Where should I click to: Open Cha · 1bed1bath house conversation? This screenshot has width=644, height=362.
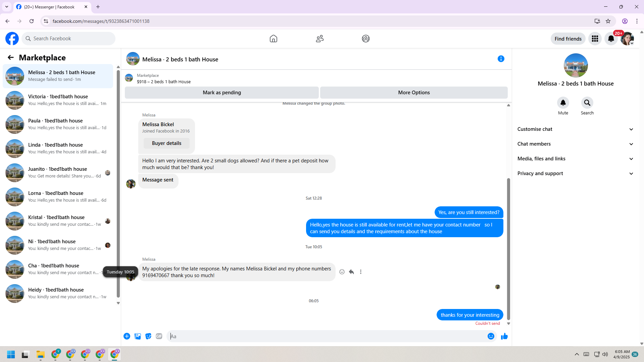pos(58,269)
